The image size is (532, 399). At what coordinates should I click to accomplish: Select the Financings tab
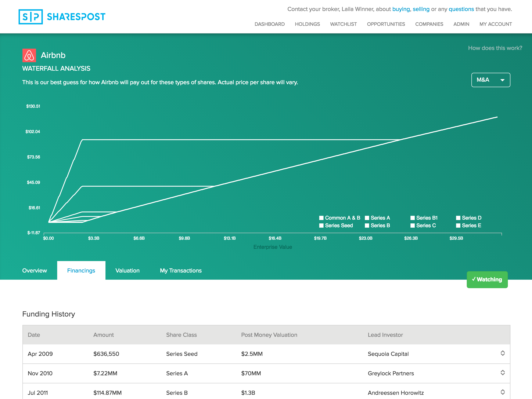[81, 271]
